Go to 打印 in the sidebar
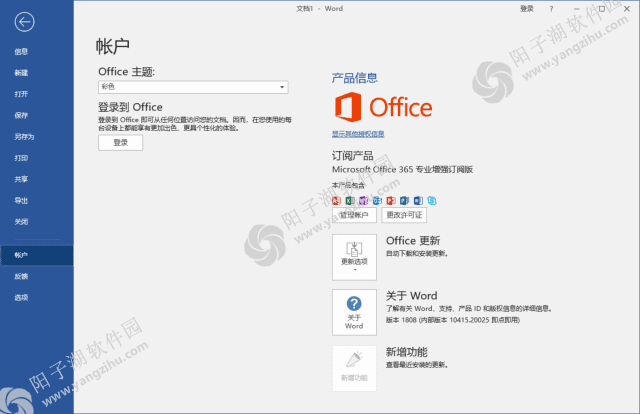Screen dimensions: 640x414 pos(21,158)
